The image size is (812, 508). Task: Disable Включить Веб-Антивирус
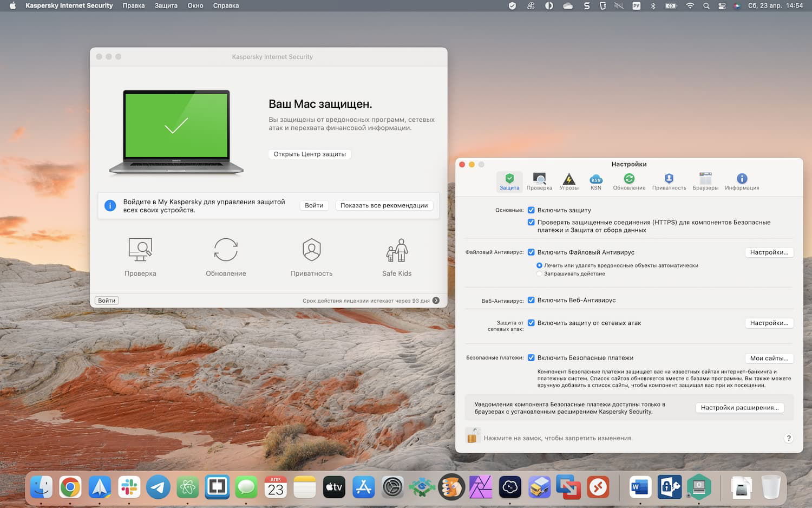[531, 300]
